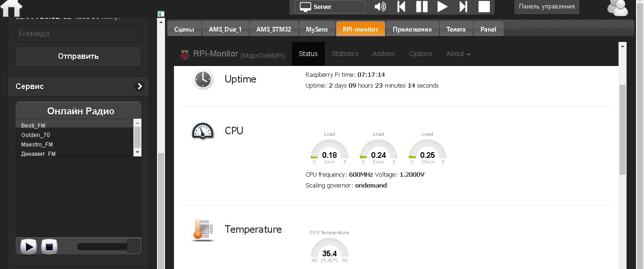Screen dimensions: 644x269
Task: Stop online radio with stop button
Action: 49,246
